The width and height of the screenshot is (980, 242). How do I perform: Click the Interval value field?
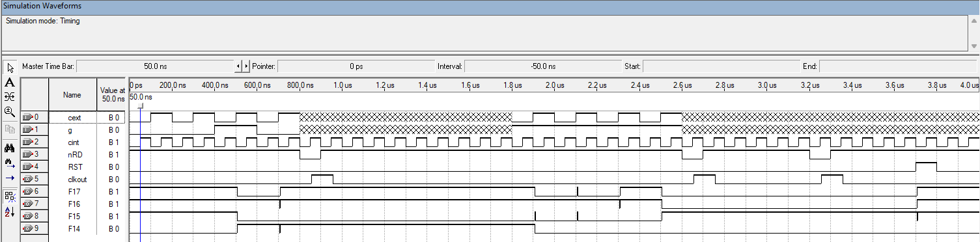pyautogui.click(x=543, y=66)
